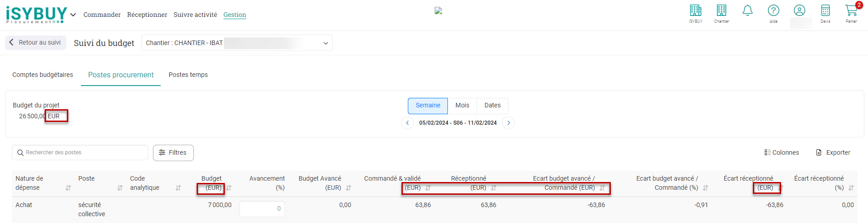Sort by Nature de dépense column

click(68, 188)
